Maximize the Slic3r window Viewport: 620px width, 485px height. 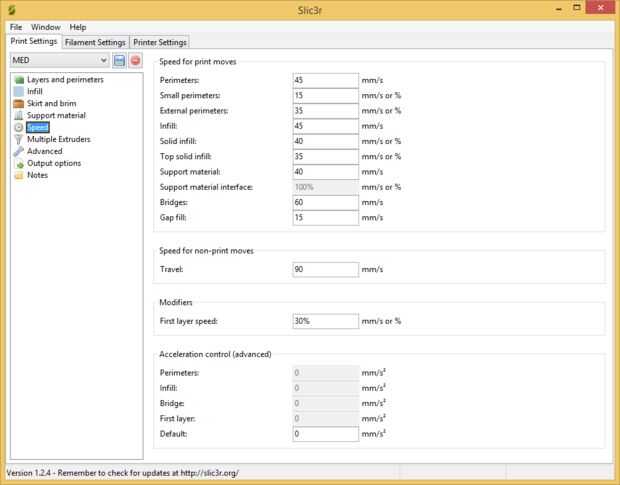click(x=577, y=8)
